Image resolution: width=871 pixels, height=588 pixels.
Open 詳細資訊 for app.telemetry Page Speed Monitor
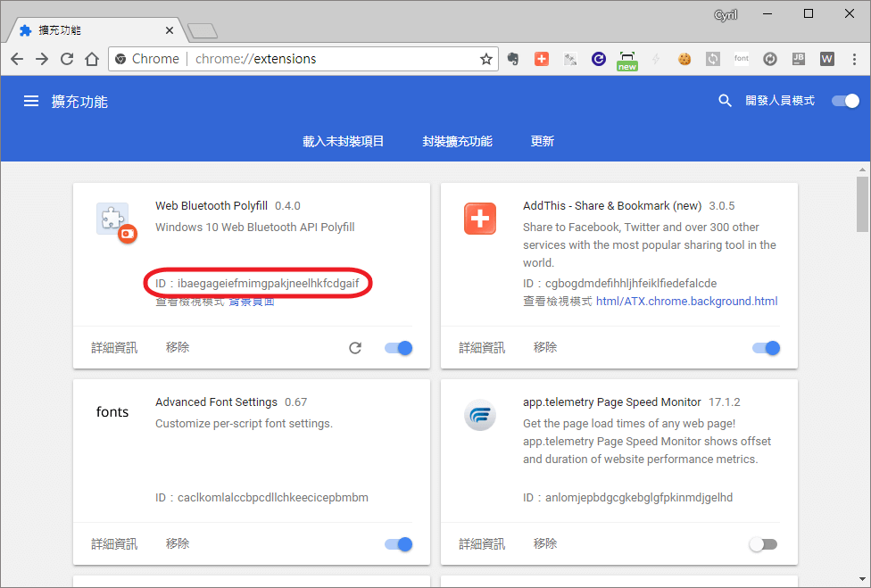tap(482, 543)
